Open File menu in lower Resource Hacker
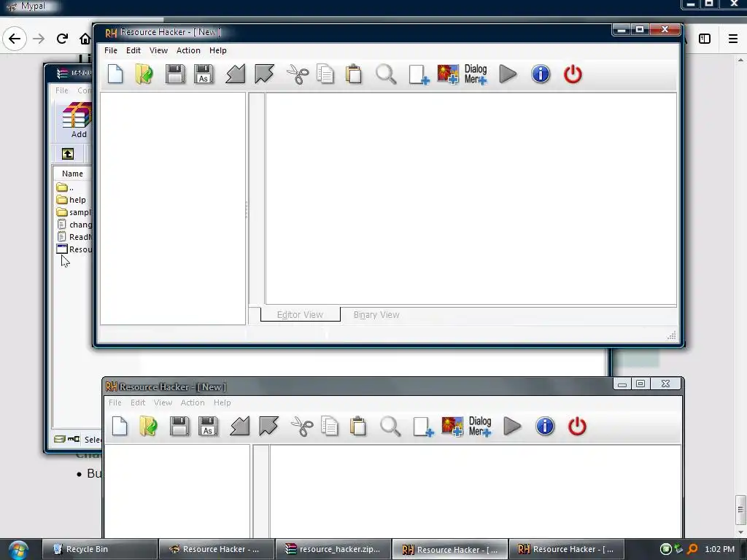Viewport: 747px width, 560px height. point(115,402)
